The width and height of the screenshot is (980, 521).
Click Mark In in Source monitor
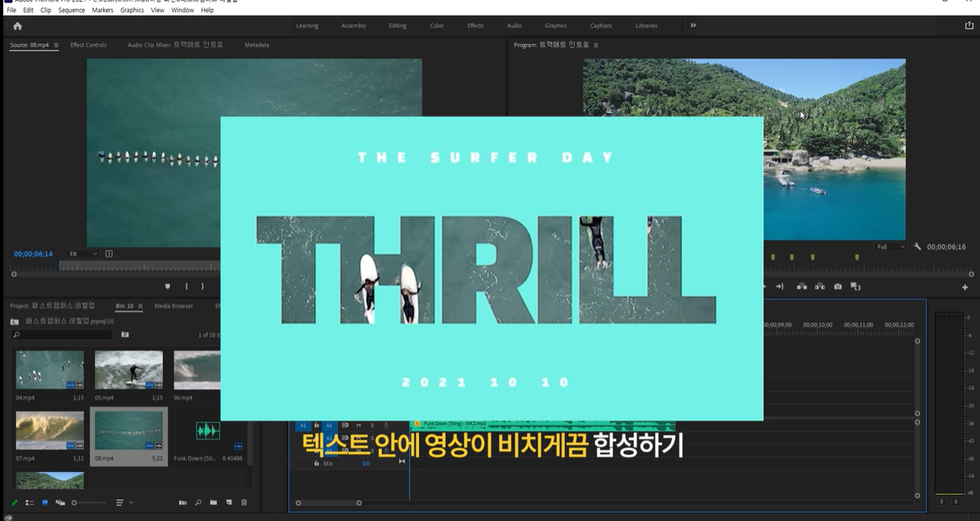(x=187, y=286)
